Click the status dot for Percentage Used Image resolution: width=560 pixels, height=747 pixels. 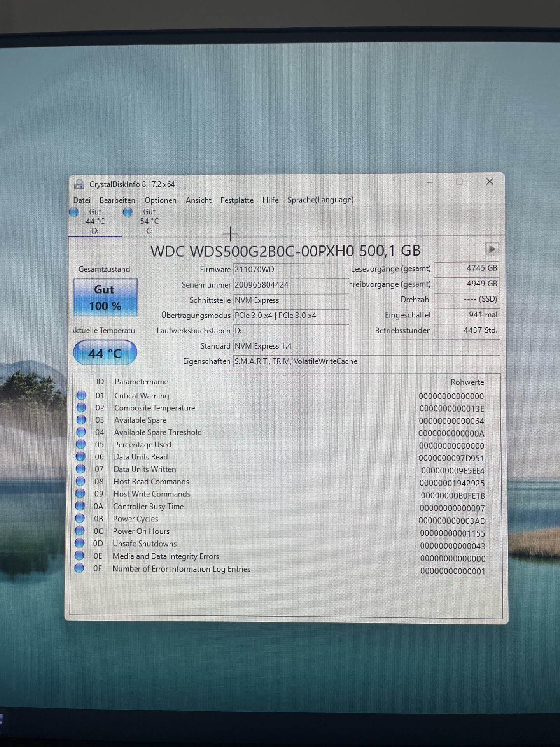click(81, 444)
